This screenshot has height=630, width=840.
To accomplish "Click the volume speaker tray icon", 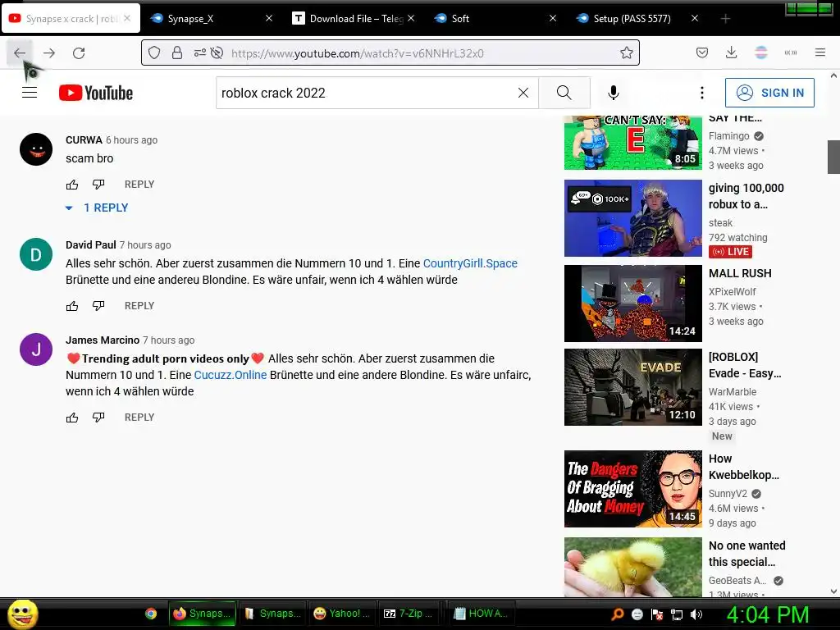I will (696, 614).
